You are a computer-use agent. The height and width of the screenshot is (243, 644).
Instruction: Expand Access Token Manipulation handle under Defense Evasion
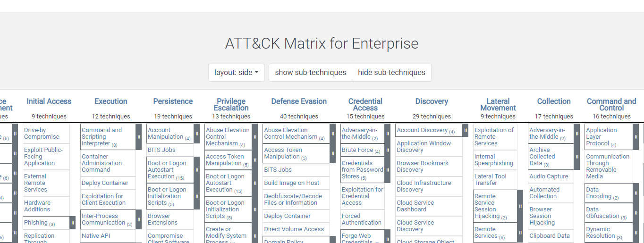click(332, 153)
